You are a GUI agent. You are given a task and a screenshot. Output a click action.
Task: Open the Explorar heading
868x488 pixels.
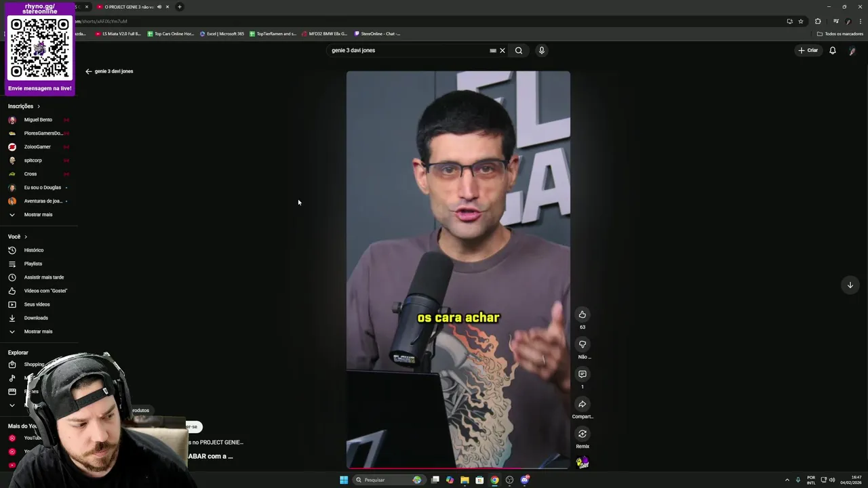18,352
